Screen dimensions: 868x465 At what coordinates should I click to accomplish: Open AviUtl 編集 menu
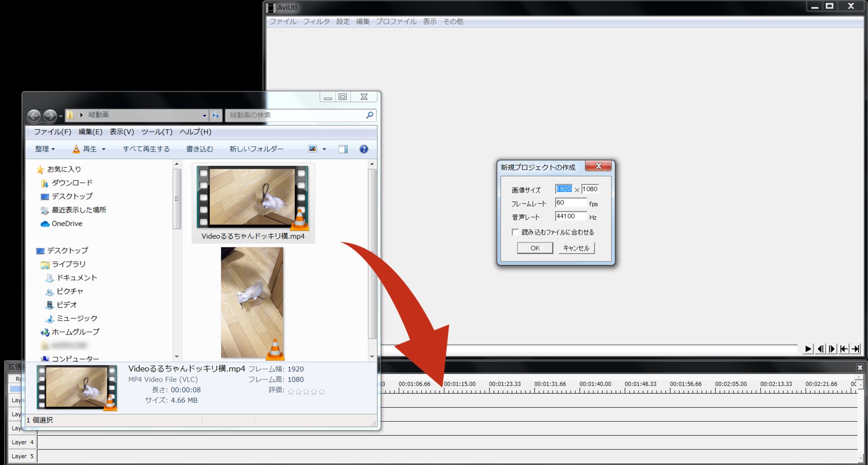(x=363, y=21)
